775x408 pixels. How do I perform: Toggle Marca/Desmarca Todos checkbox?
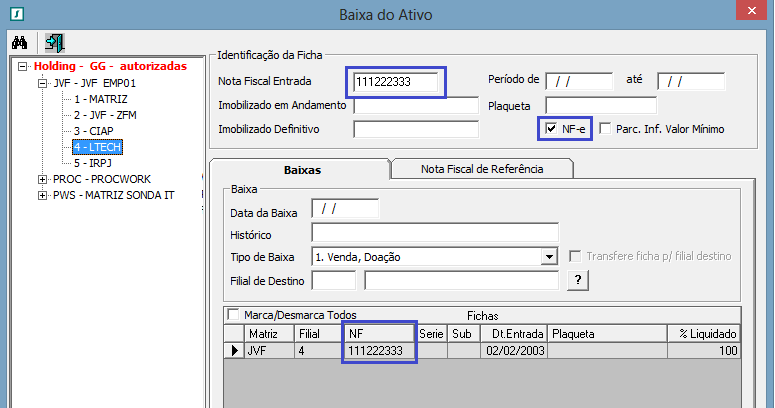pyautogui.click(x=233, y=315)
